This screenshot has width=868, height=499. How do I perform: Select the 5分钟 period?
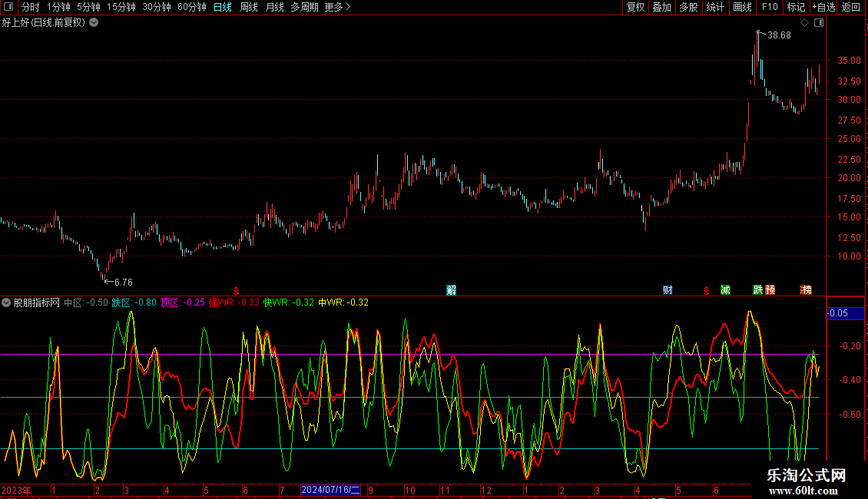coord(88,7)
